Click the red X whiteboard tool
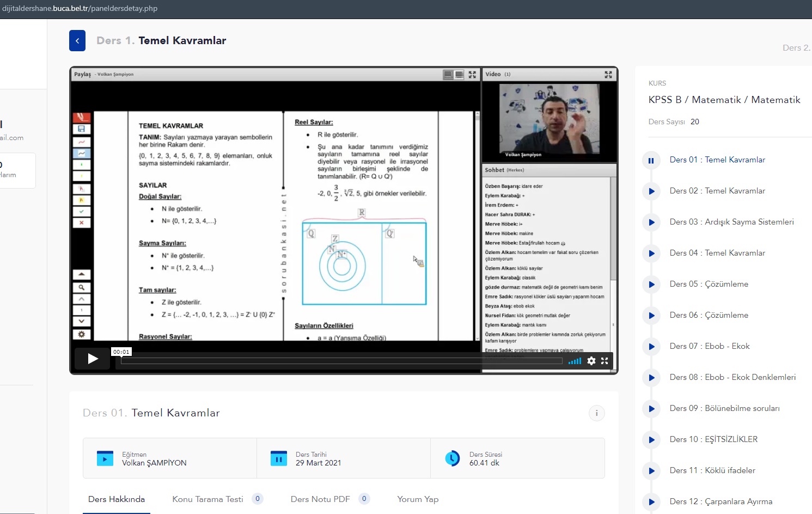This screenshot has height=514, width=812. [x=82, y=223]
